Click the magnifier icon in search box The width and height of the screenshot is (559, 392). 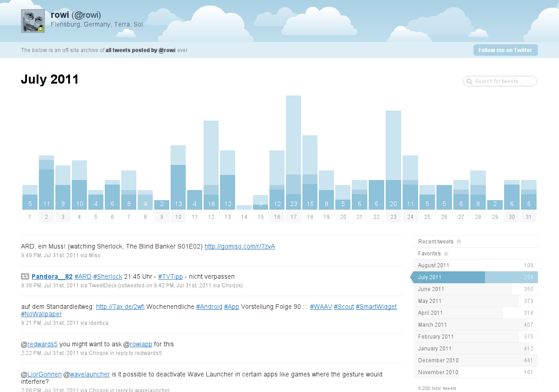[x=469, y=81]
